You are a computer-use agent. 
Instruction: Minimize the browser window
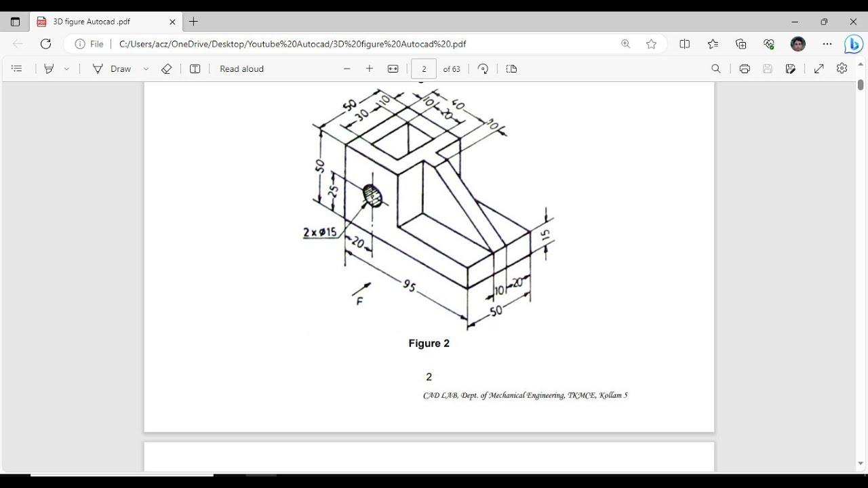click(795, 22)
